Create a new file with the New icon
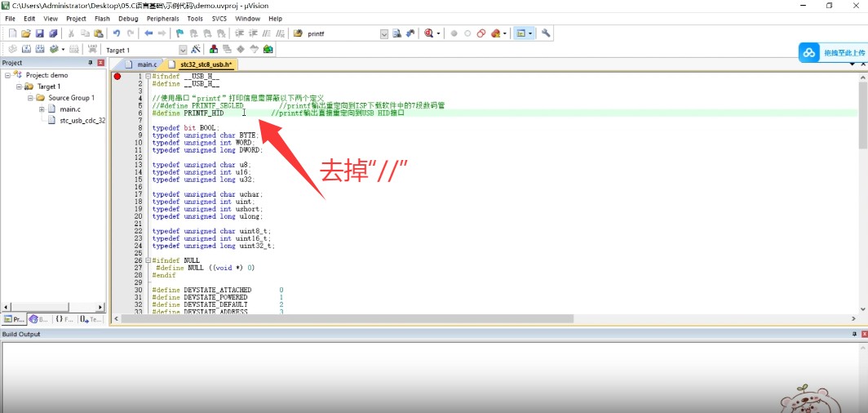The width and height of the screenshot is (868, 413). coord(12,33)
